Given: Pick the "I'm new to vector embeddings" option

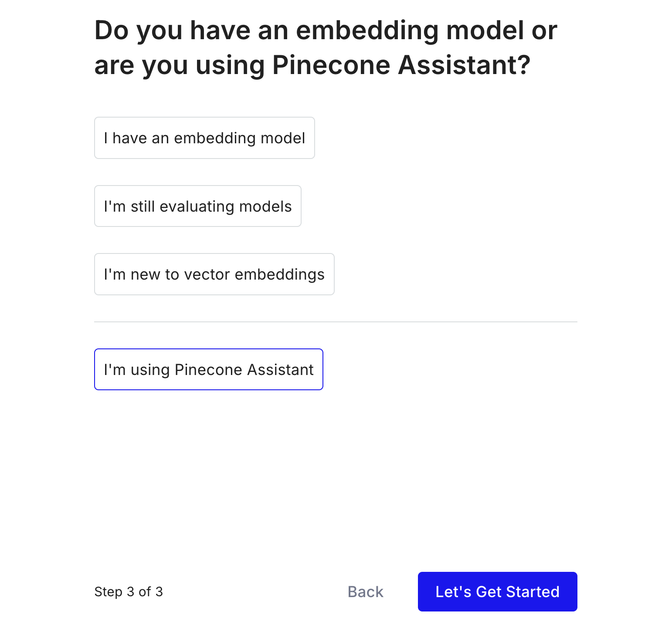Looking at the screenshot, I should tap(214, 274).
